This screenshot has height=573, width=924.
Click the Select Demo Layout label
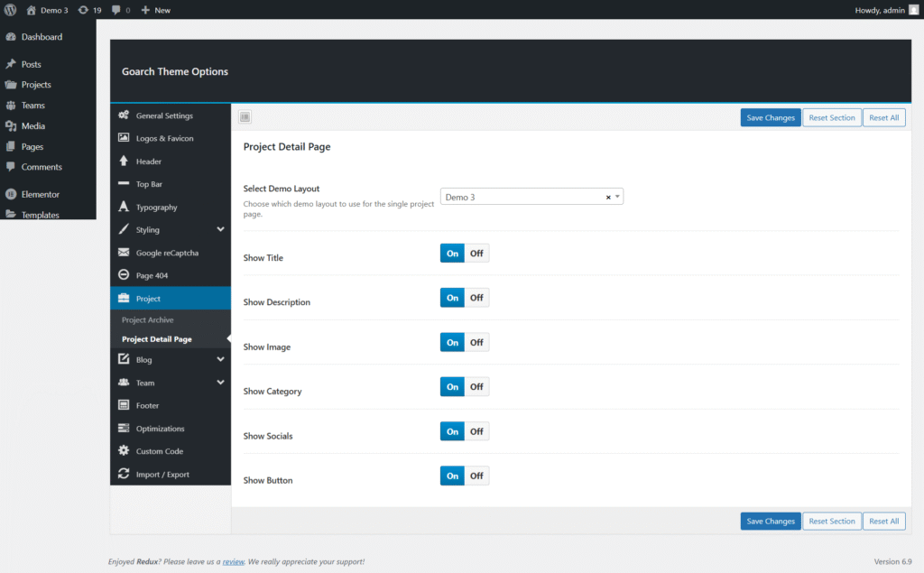tap(282, 189)
